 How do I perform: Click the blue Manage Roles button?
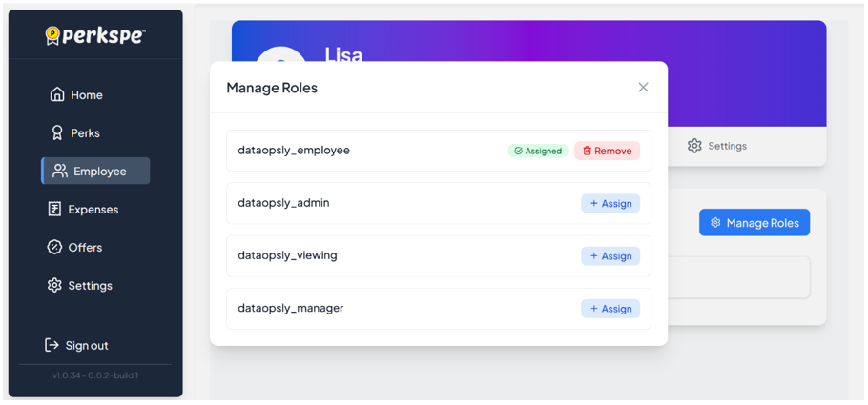click(x=754, y=223)
